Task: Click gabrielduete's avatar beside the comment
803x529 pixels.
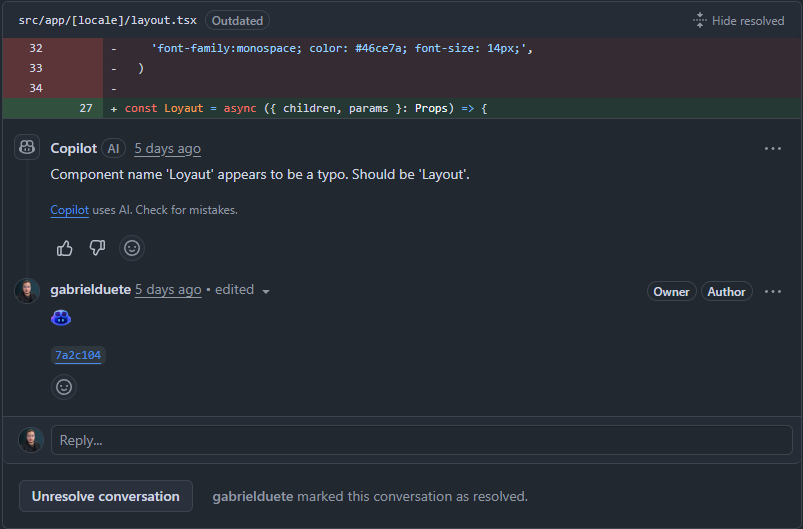Action: [27, 291]
